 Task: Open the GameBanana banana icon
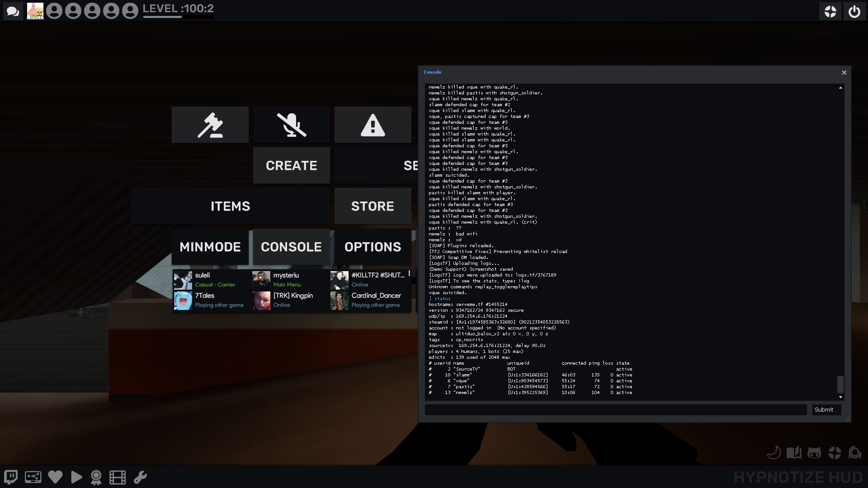[x=774, y=453]
